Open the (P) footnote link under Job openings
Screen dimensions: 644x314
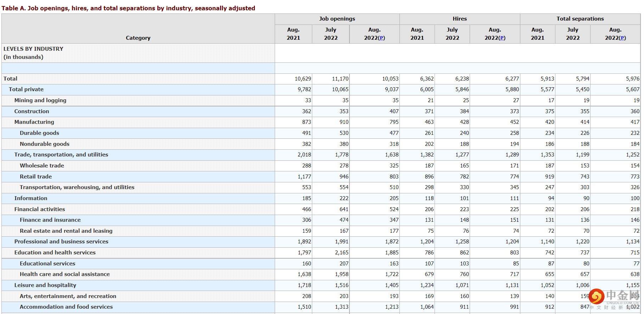pos(381,38)
